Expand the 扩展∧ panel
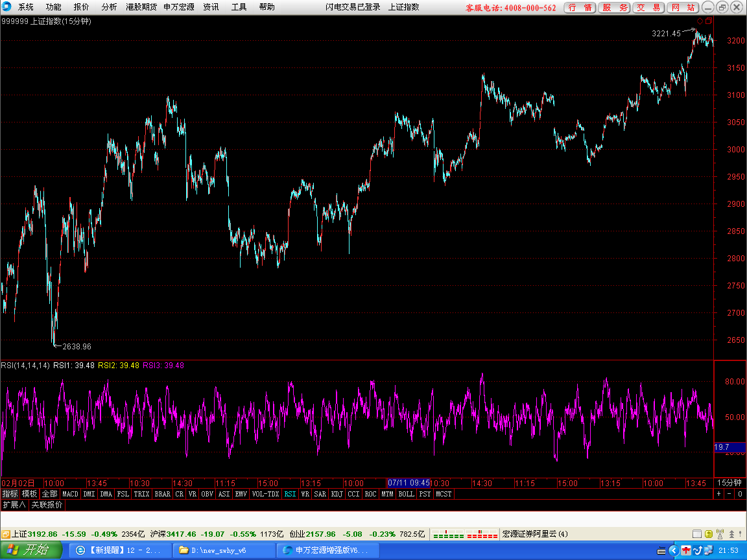The width and height of the screenshot is (747, 560). click(14, 505)
